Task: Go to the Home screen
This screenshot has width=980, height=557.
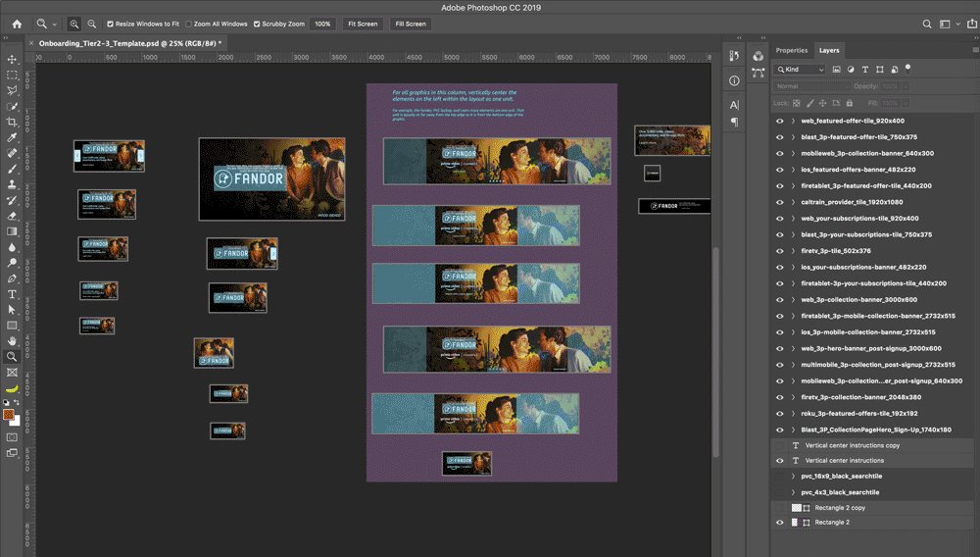Action: (17, 24)
